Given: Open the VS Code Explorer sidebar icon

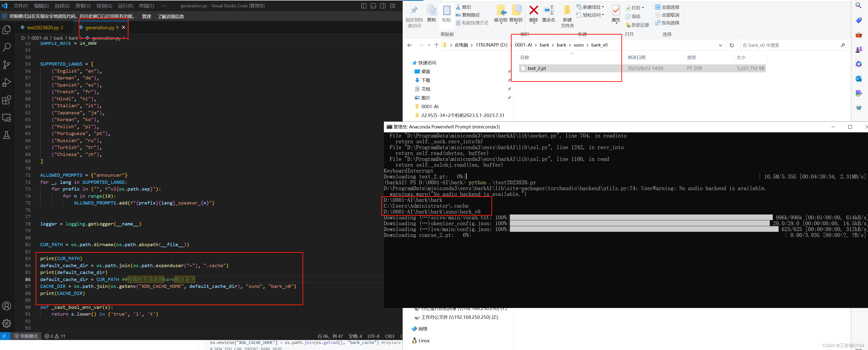Looking at the screenshot, I should coord(7,30).
